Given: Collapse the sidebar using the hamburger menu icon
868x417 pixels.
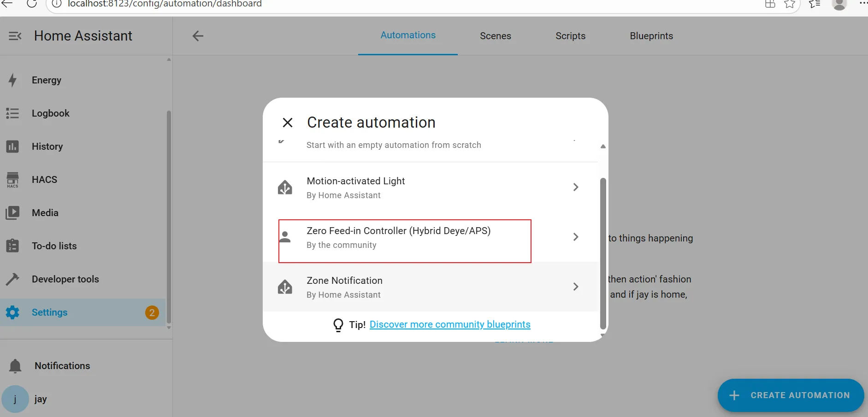Looking at the screenshot, I should [15, 36].
